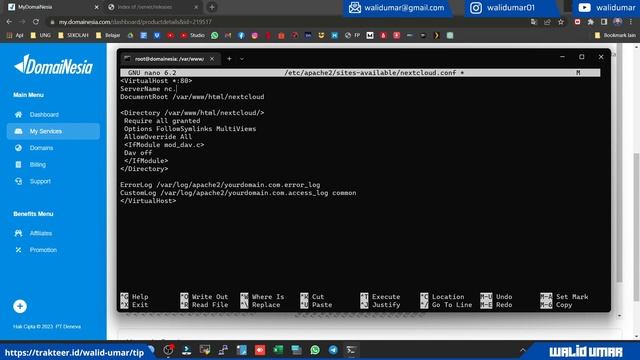Screen dimensions: 640x360
Task: Open the FP bookmark
Action: tap(353, 36)
